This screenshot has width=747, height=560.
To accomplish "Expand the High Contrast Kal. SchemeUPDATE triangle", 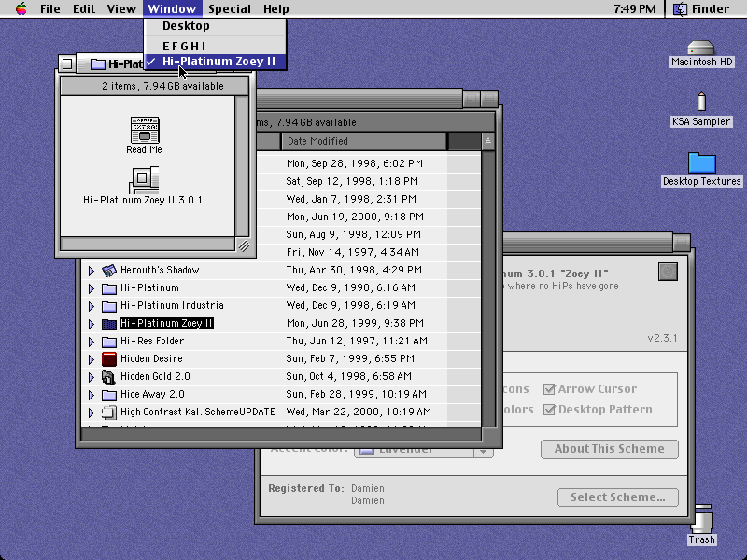I will 91,413.
